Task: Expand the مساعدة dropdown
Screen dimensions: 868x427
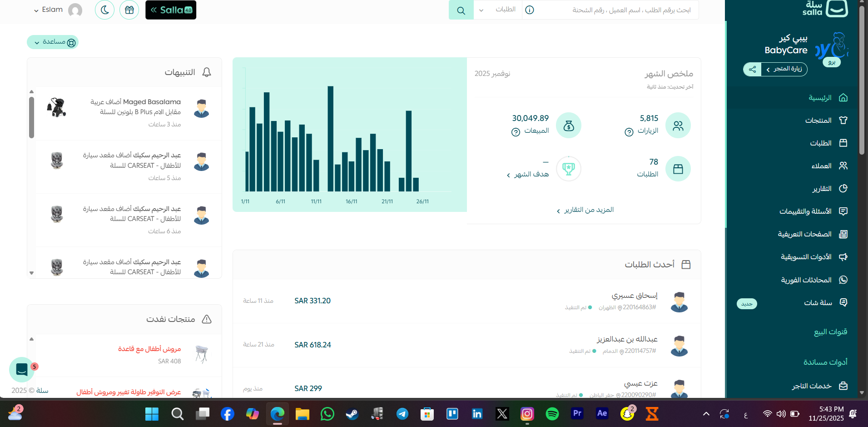Action: (53, 42)
